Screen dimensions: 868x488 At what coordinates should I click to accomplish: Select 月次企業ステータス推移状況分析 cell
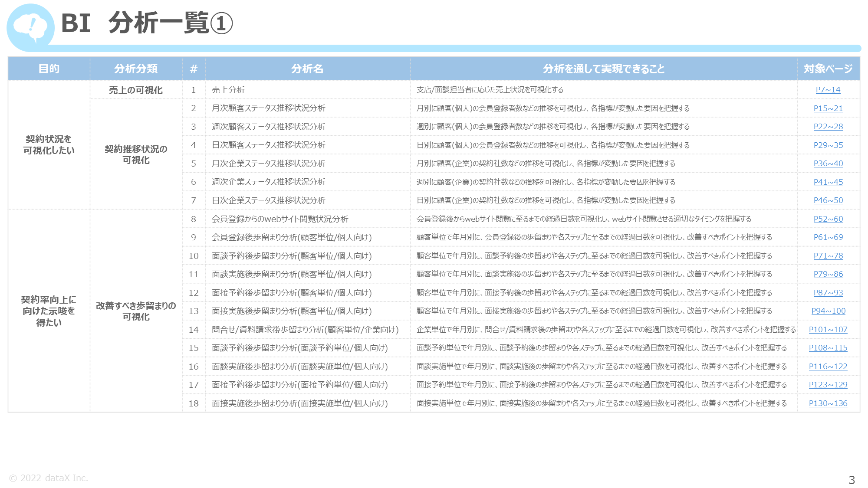pyautogui.click(x=307, y=164)
